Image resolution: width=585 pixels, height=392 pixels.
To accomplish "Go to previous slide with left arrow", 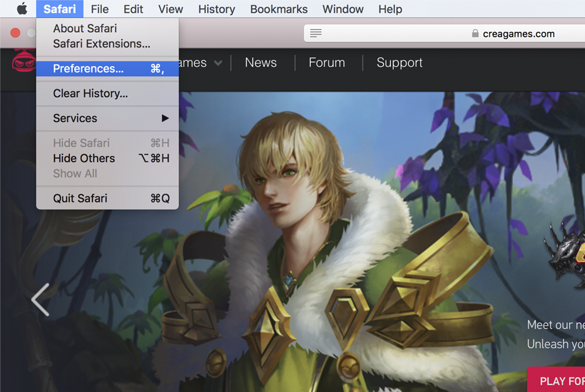I will point(40,300).
